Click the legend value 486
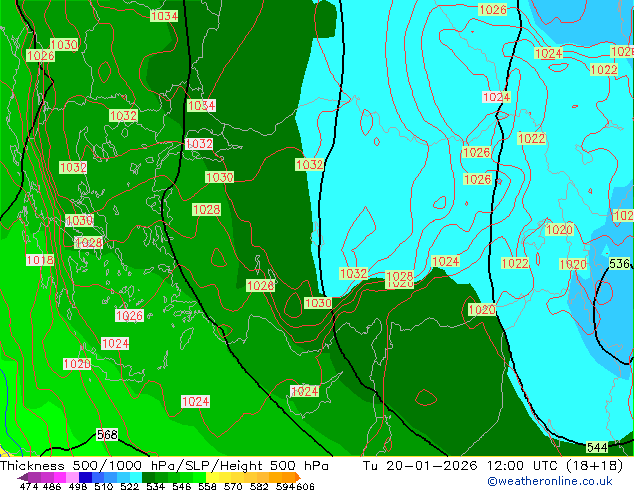 [x=52, y=486]
